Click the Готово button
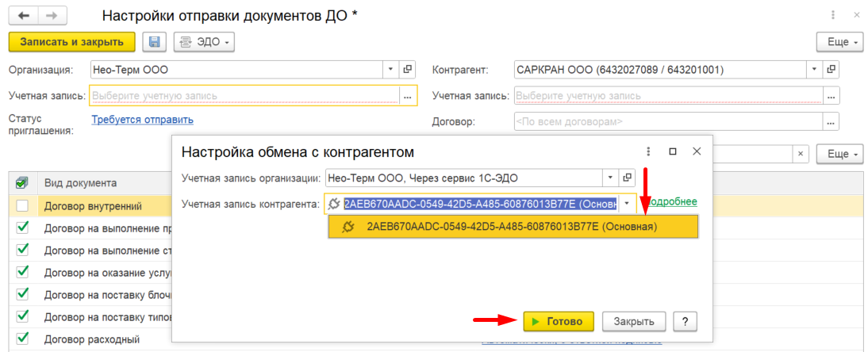 [559, 321]
